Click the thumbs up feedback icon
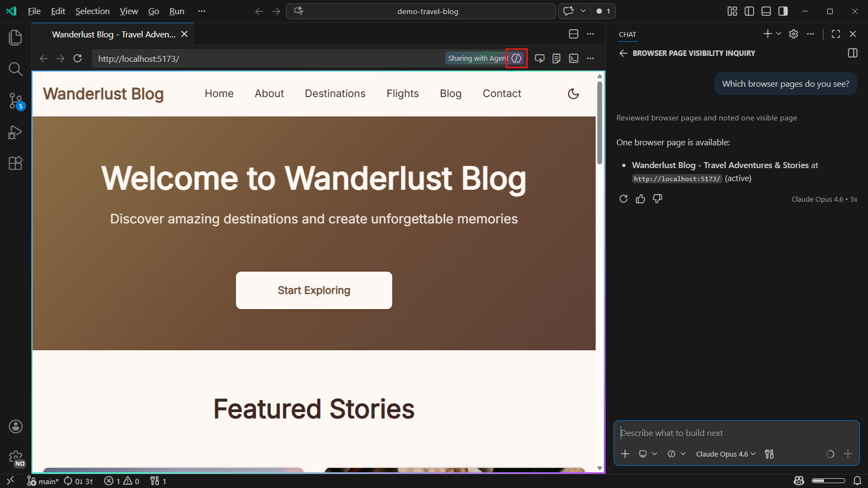The height and width of the screenshot is (488, 868). coord(641,199)
